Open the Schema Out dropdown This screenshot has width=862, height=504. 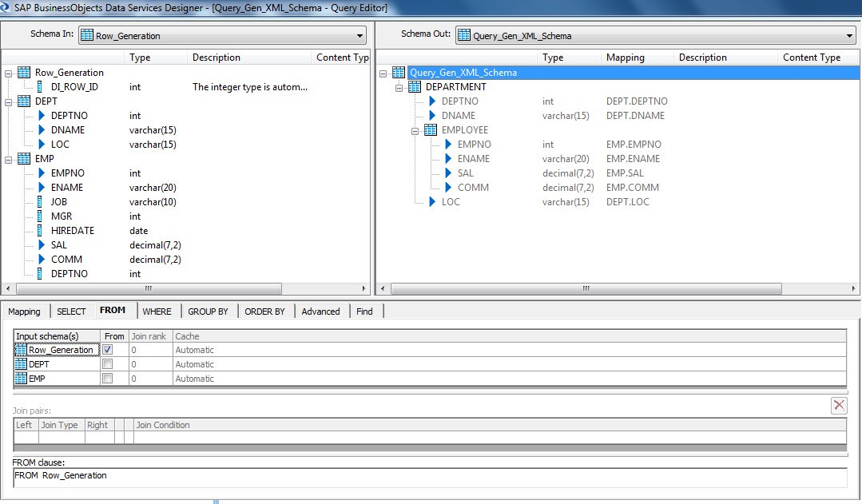[849, 36]
